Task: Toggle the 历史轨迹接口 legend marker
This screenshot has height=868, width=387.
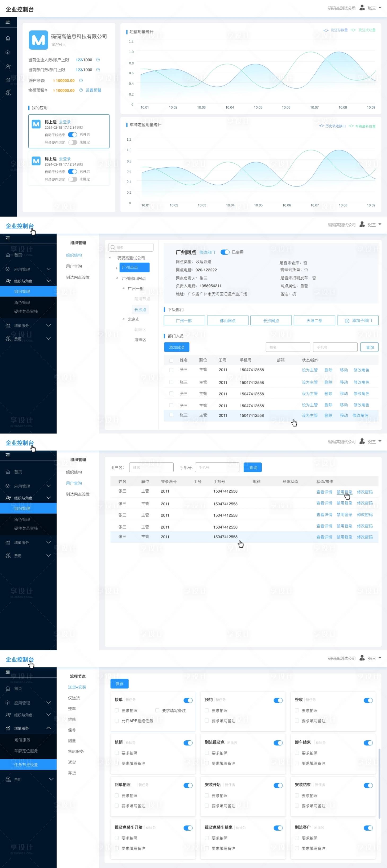Action: 321,126
